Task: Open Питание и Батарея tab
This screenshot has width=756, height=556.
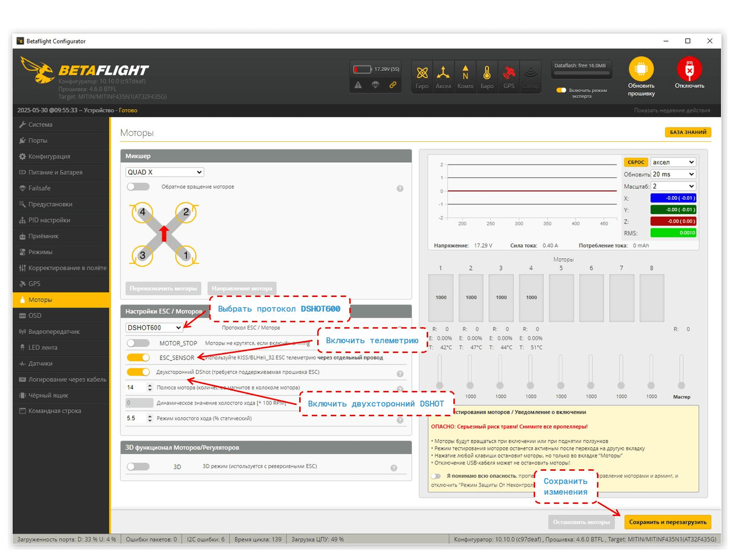Action: (61, 172)
